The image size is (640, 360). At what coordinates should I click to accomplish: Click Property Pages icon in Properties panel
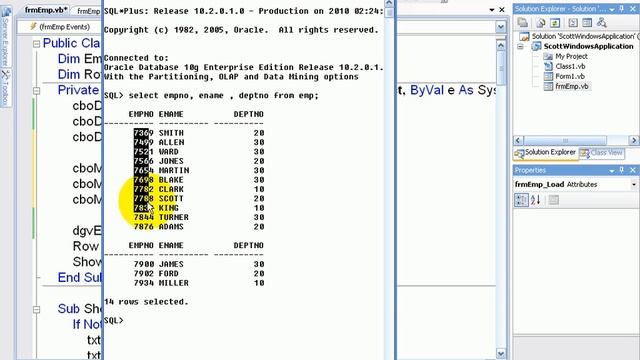click(x=553, y=200)
